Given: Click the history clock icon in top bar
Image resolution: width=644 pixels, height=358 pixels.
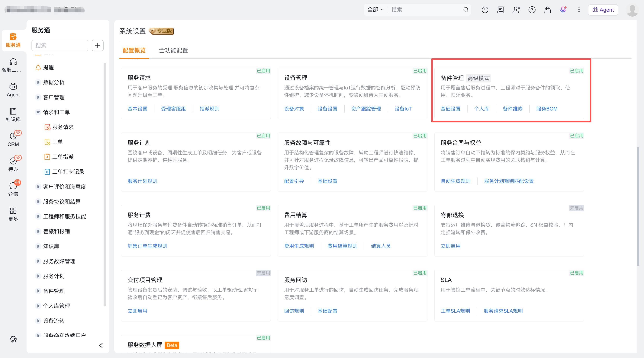Looking at the screenshot, I should [485, 10].
